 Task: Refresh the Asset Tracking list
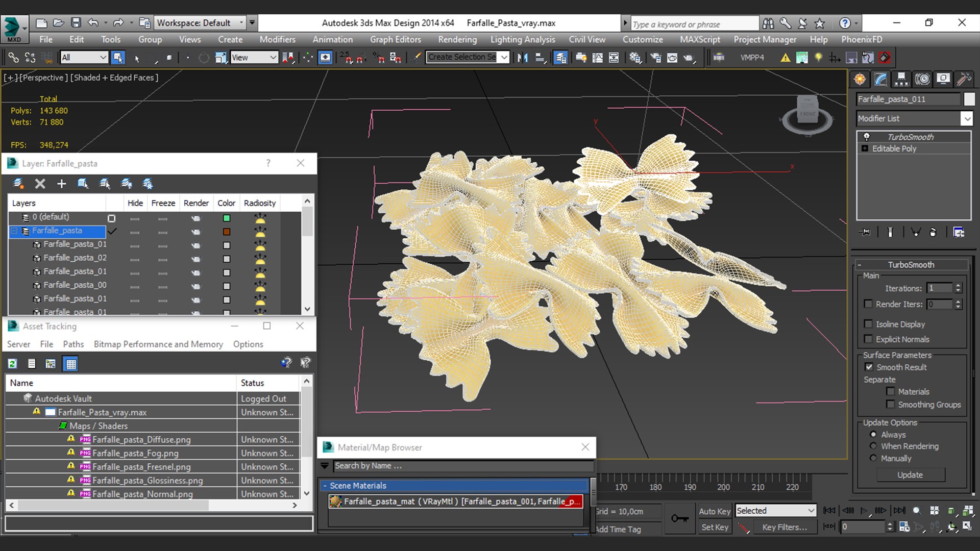[13, 364]
